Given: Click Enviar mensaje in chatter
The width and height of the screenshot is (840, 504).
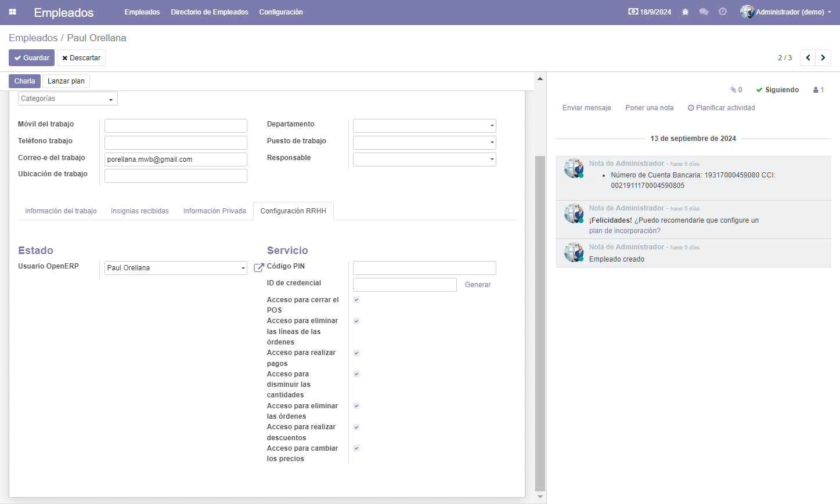Looking at the screenshot, I should [x=587, y=108].
